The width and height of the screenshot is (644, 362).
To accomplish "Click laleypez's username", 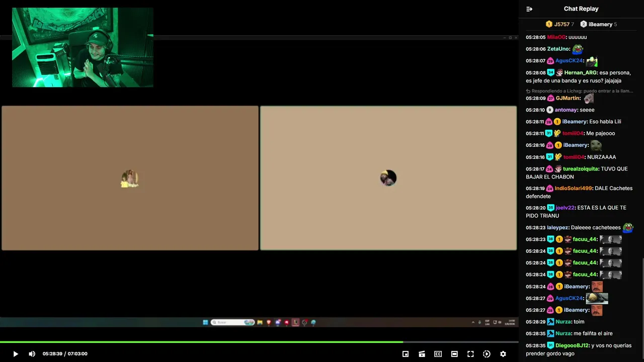I will point(558,228).
